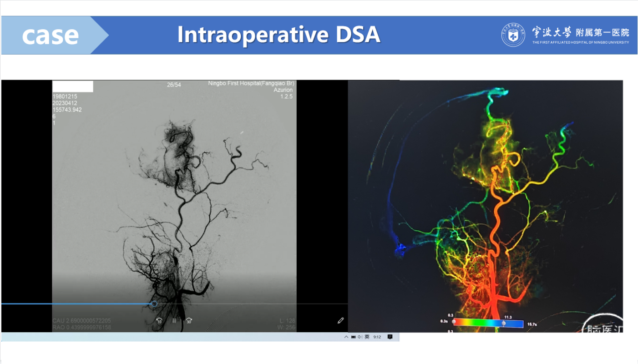Click the 'case' header label
This screenshot has width=638, height=364.
(50, 35)
